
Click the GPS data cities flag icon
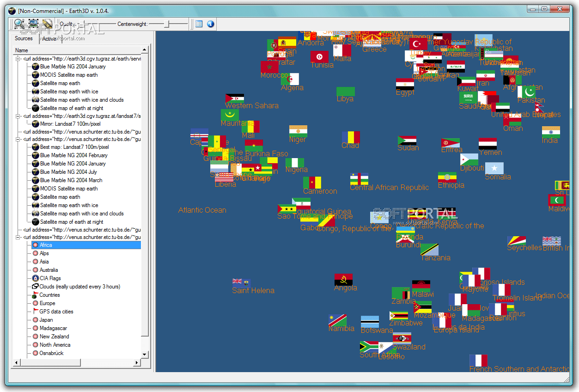tap(35, 312)
